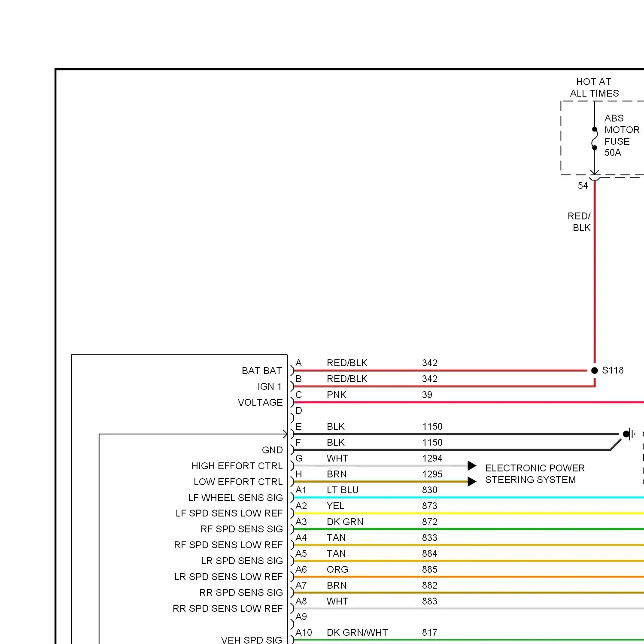Click the "BRN" label on pin H
Image resolution: width=644 pixels, height=644 pixels.
337,474
